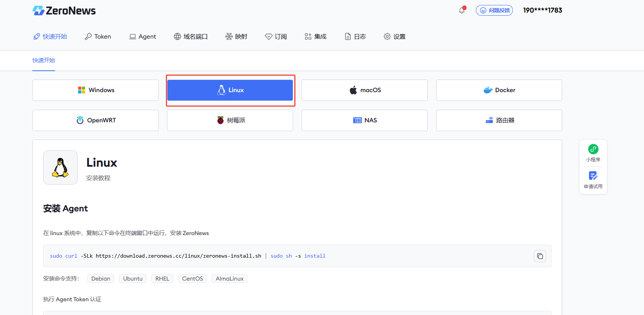644x315 pixels.
Task: Click the notification bell icon
Action: coord(462,10)
